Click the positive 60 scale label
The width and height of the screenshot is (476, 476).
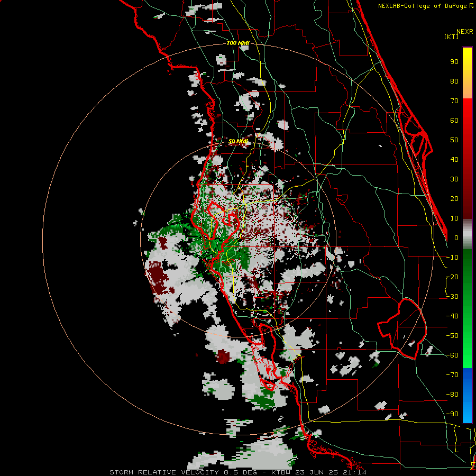pos(454,121)
